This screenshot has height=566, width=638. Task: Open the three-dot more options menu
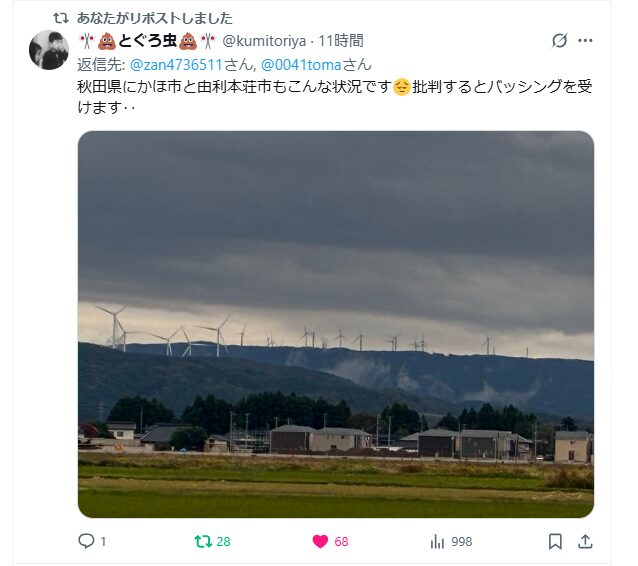point(585,40)
